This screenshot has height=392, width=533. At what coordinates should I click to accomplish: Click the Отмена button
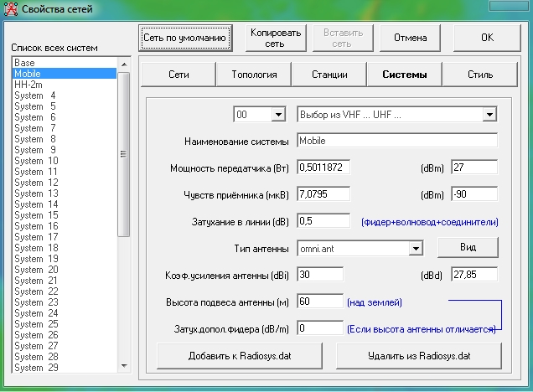(x=411, y=38)
